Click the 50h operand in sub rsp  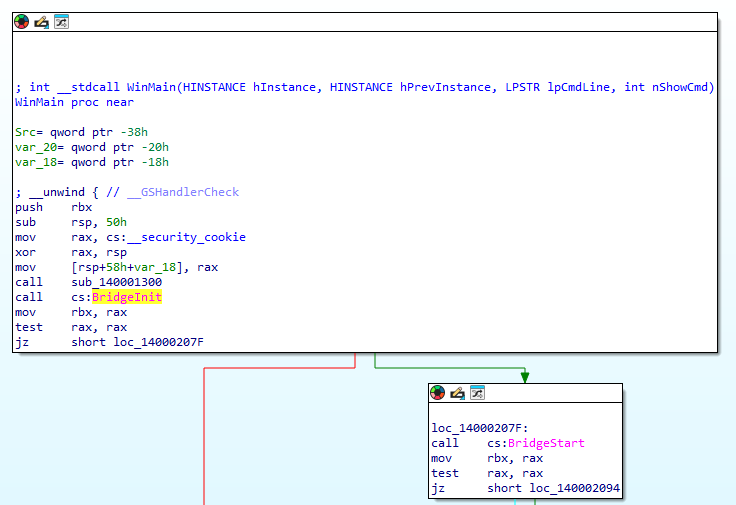point(117,222)
